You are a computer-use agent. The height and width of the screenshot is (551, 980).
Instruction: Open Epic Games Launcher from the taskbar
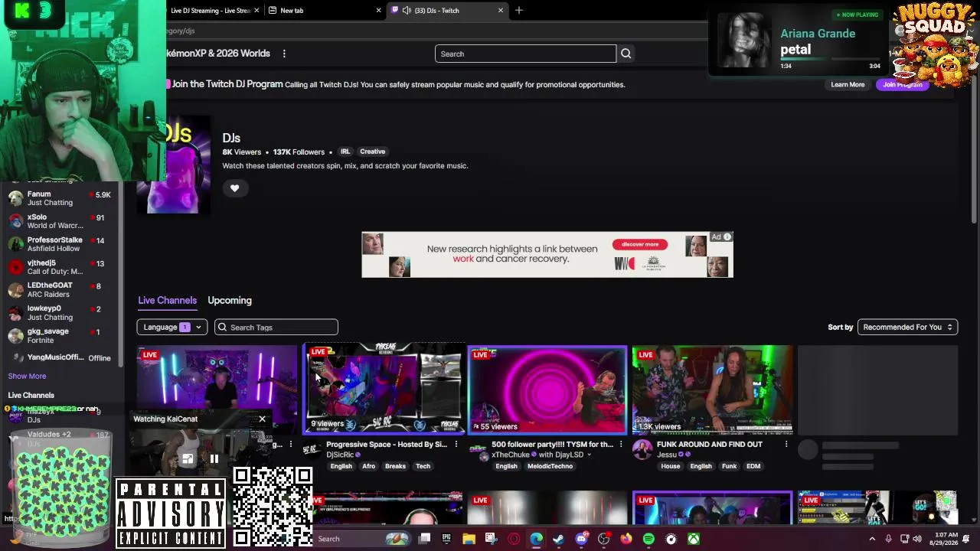446,539
